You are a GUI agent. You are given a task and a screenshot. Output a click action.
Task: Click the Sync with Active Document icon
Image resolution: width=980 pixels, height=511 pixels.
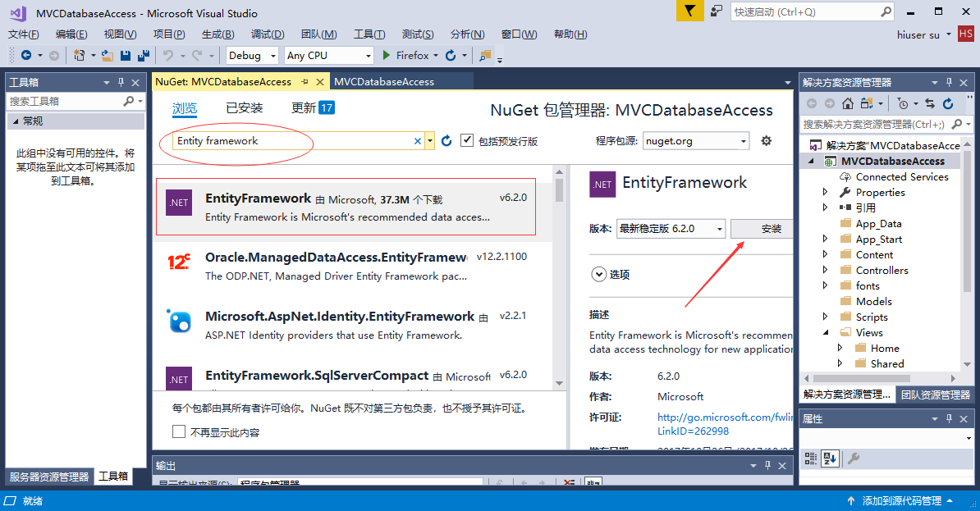[x=930, y=103]
